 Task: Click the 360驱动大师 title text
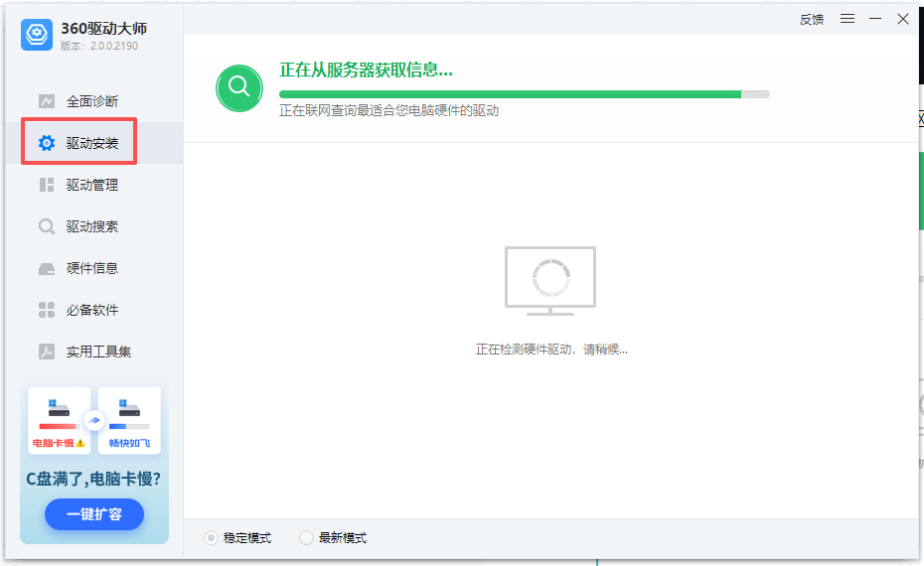(x=104, y=28)
